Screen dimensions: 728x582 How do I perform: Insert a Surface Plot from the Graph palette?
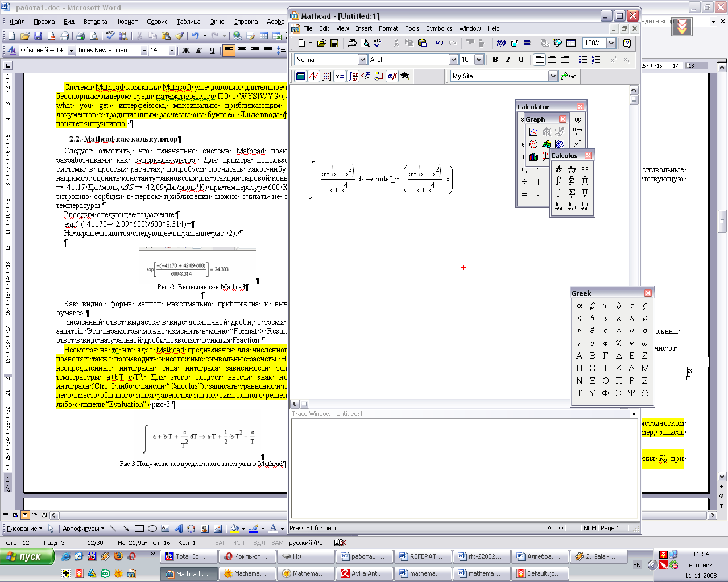pos(547,144)
